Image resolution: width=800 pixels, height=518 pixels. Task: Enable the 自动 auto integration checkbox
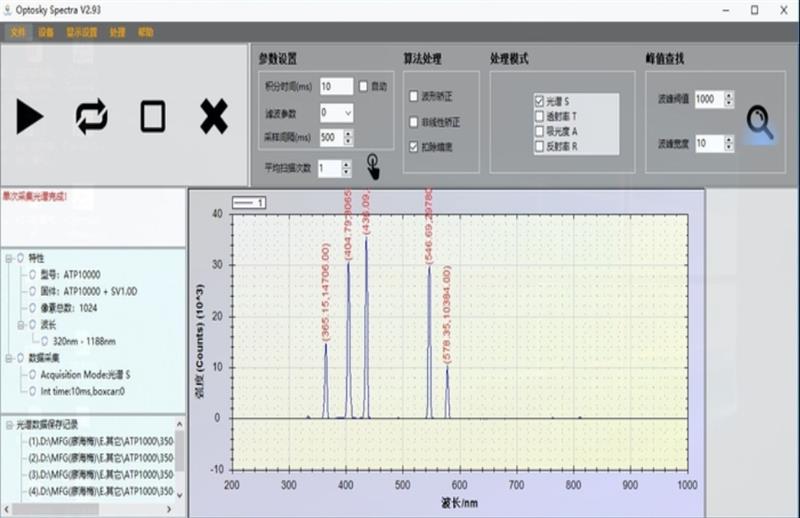[364, 86]
